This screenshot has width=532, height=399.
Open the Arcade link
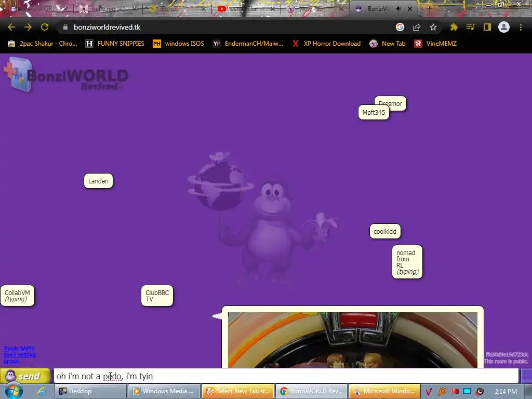tap(11, 362)
